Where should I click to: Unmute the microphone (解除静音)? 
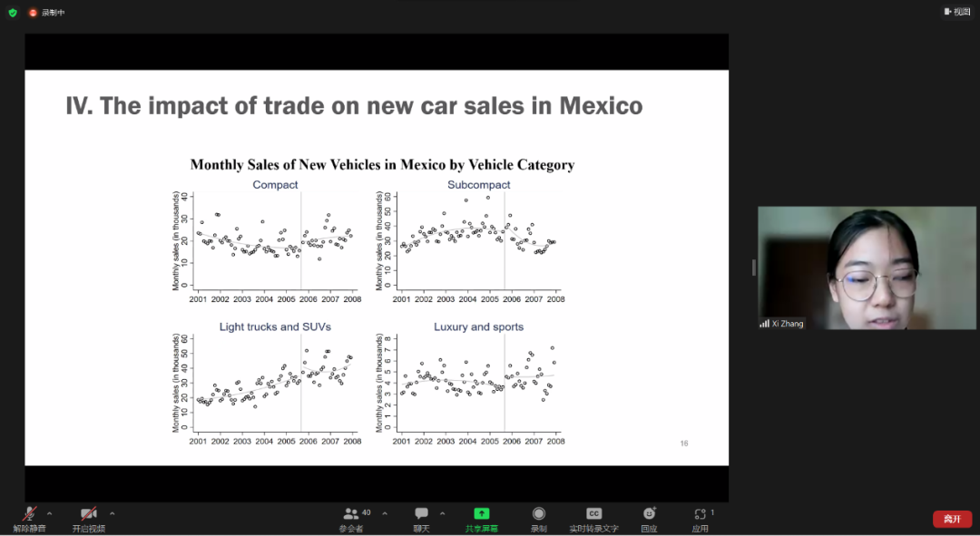click(30, 515)
